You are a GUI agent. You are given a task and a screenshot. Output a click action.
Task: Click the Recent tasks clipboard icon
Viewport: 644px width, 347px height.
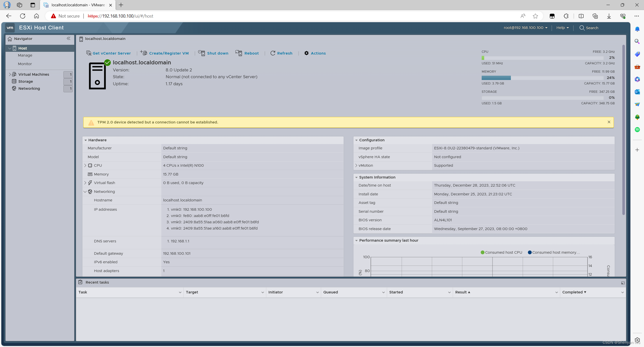pos(80,282)
